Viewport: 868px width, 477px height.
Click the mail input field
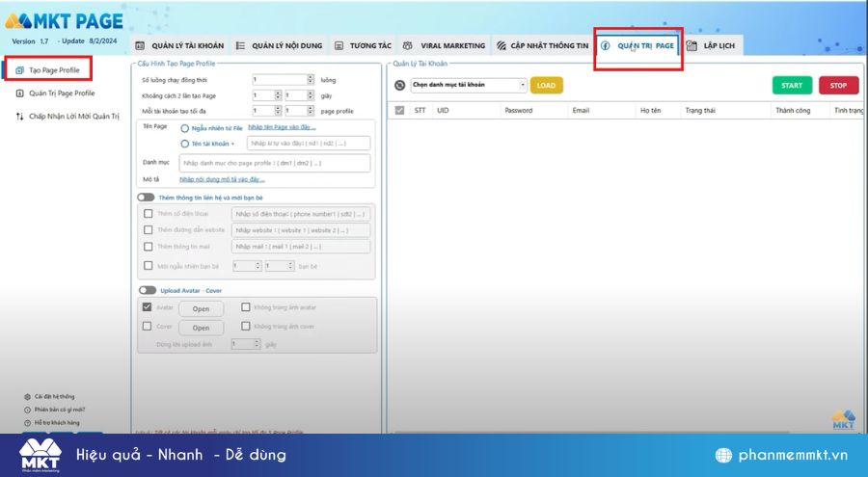pyautogui.click(x=301, y=247)
